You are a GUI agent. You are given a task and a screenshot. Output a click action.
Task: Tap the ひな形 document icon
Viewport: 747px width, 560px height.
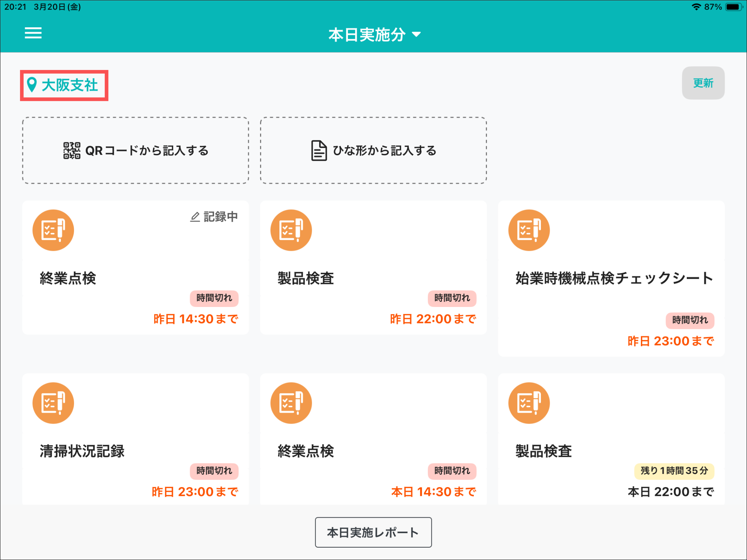tap(318, 151)
